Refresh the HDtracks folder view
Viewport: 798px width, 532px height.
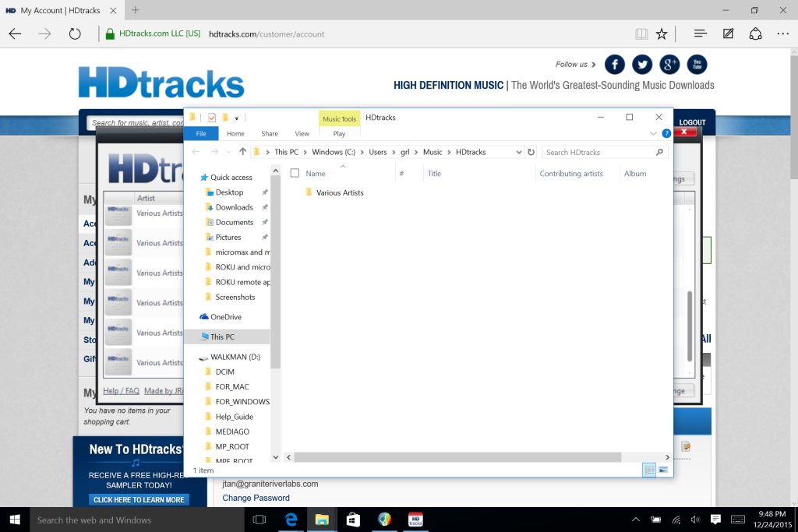click(x=531, y=152)
